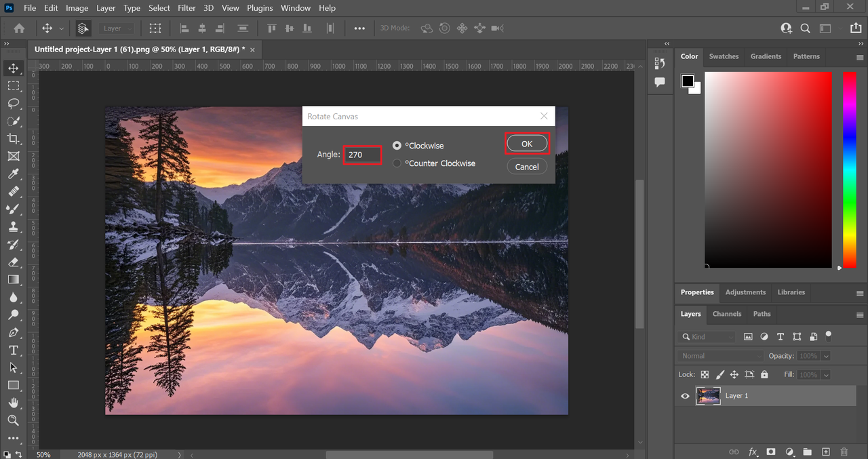Image resolution: width=868 pixels, height=459 pixels.
Task: Select the Hand tool
Action: pyautogui.click(x=13, y=403)
